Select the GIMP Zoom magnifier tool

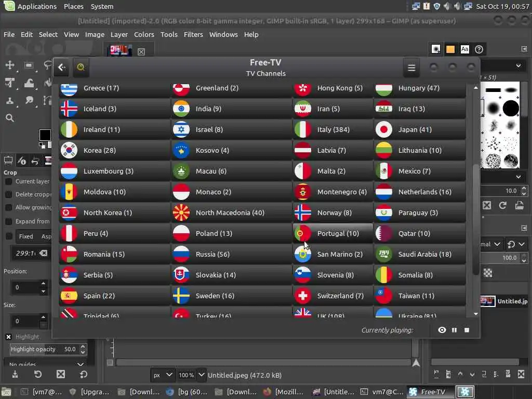10,118
